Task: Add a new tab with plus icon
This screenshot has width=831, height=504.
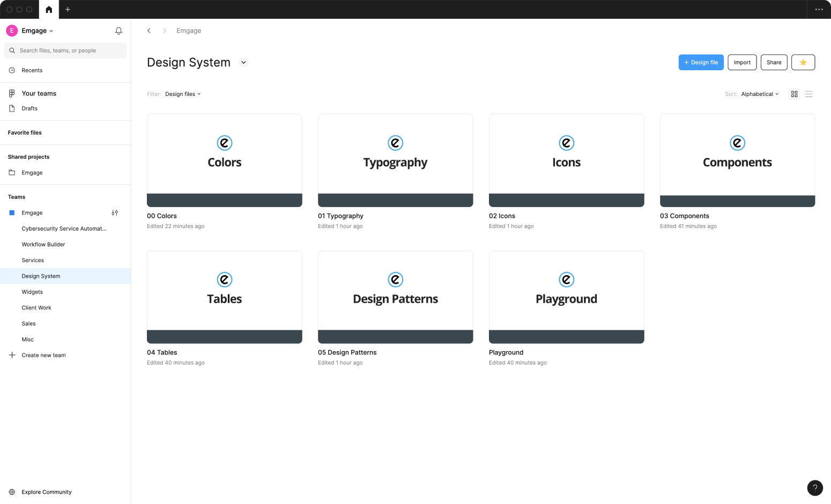Action: (68, 9)
